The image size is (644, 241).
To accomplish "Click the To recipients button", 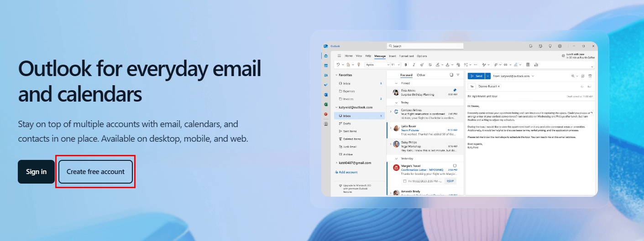I will click(472, 87).
